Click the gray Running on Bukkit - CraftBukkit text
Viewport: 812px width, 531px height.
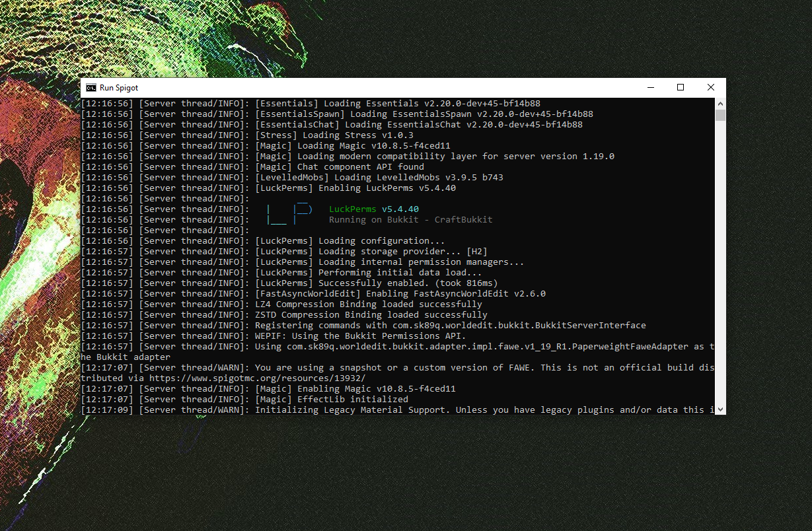(410, 220)
